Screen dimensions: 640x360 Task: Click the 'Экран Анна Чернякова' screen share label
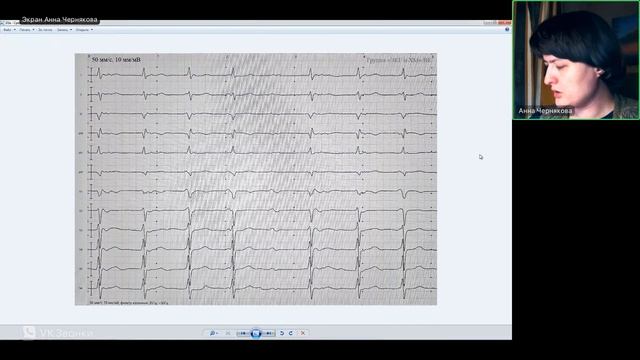[x=60, y=20]
